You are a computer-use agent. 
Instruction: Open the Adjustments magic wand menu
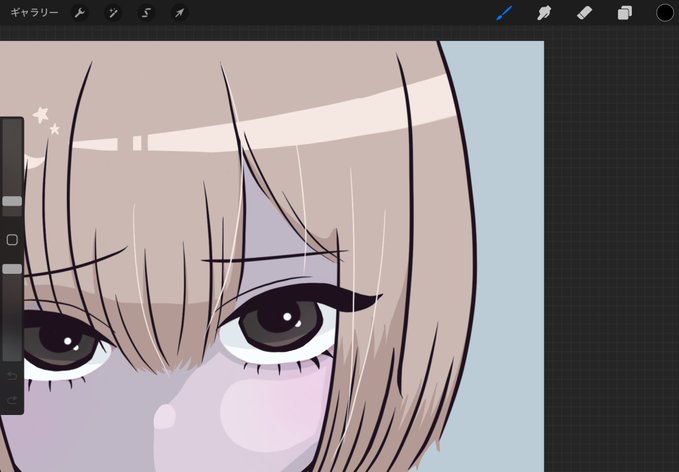(113, 13)
